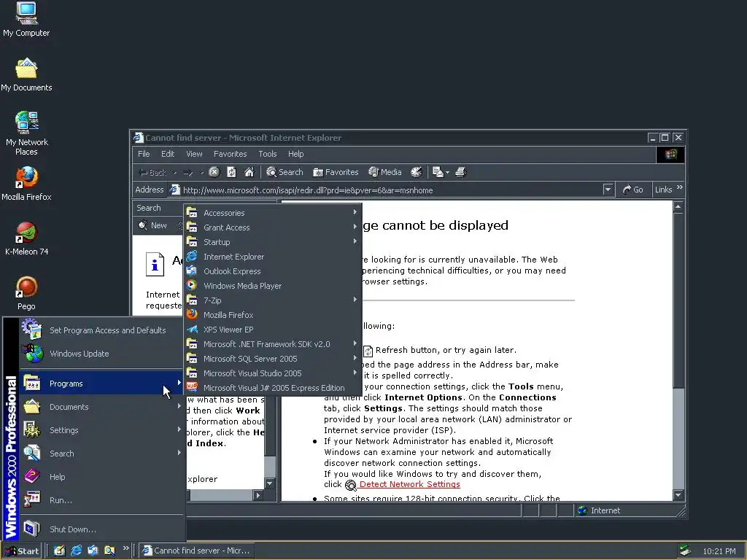Viewport: 747px width, 560px height.
Task: Click the Stop button in IE toolbar
Action: tap(214, 172)
